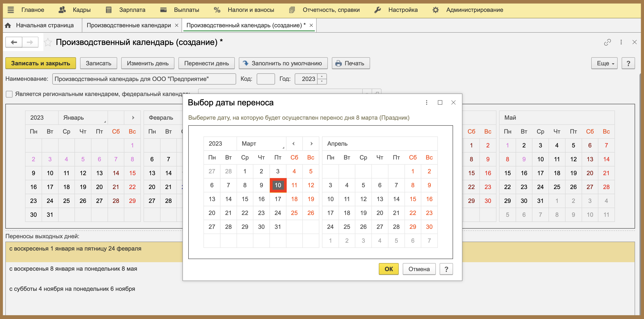The height and width of the screenshot is (319, 644).
Task: Click the Код input field
Action: [266, 79]
